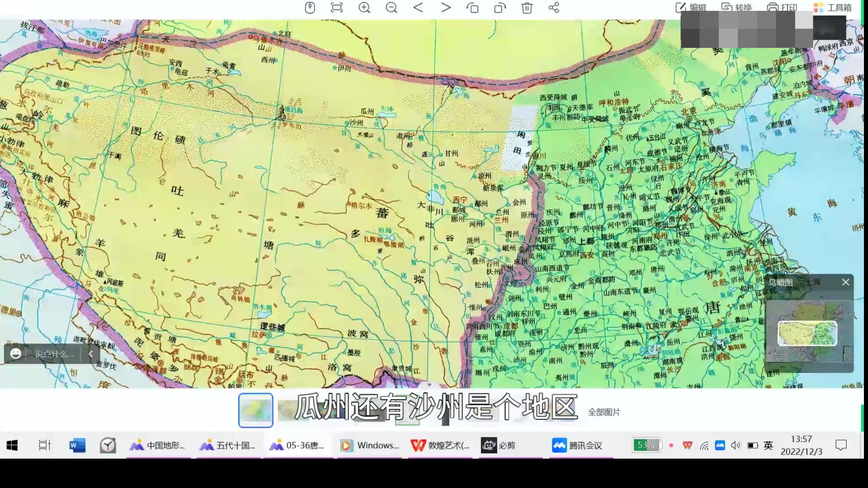Click the system battery tray icon
The height and width of the screenshot is (488, 868).
[752, 446]
